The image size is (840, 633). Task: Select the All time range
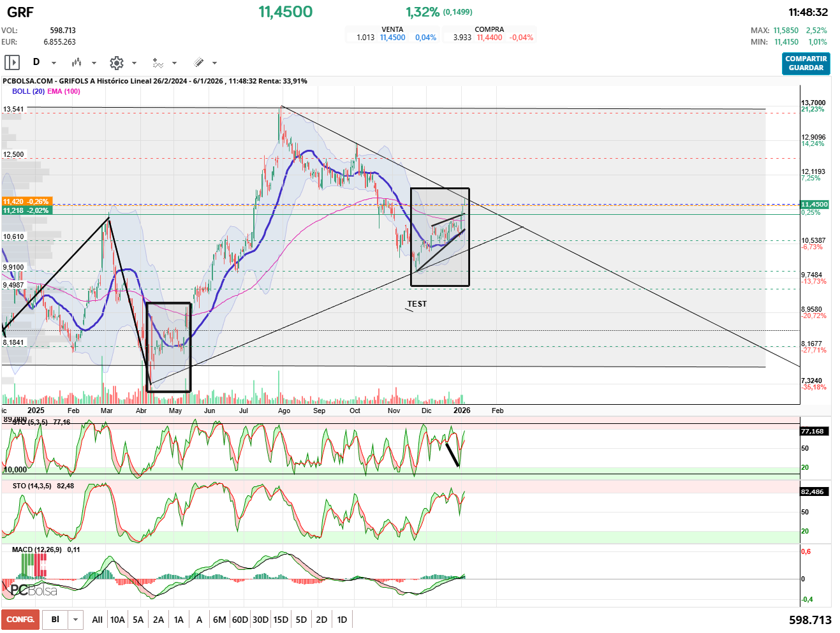pyautogui.click(x=97, y=620)
